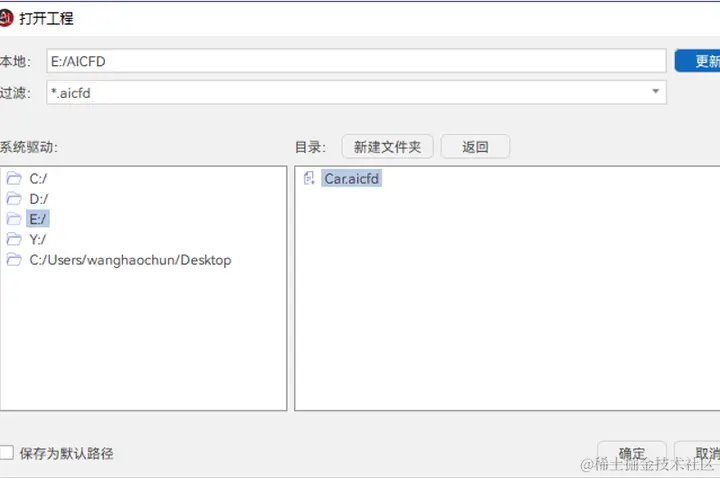Click the 新建文件夹 button
The width and height of the screenshot is (720, 478).
pyautogui.click(x=387, y=147)
